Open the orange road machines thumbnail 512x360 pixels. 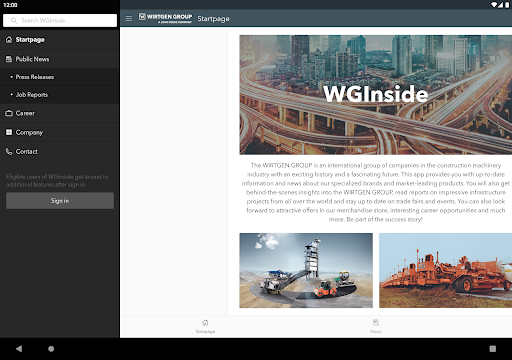[445, 270]
